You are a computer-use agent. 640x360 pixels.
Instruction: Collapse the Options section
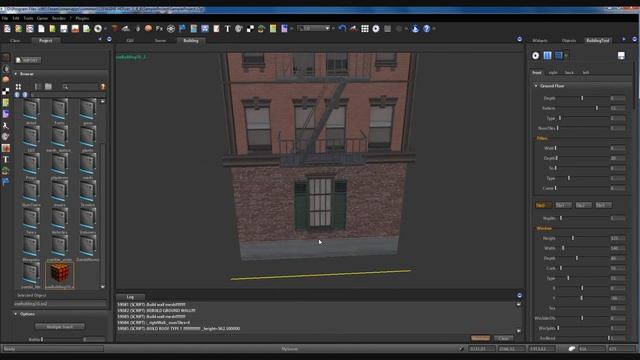[16, 314]
